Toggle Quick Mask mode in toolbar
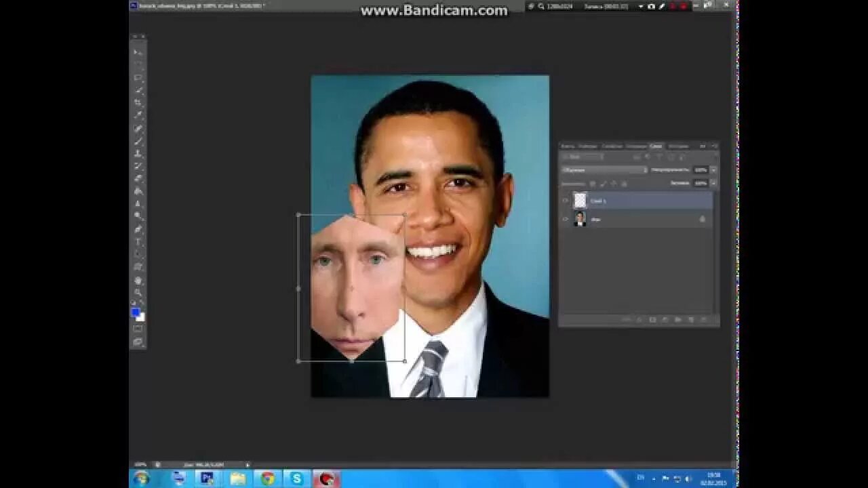The width and height of the screenshot is (868, 488). coord(138,329)
